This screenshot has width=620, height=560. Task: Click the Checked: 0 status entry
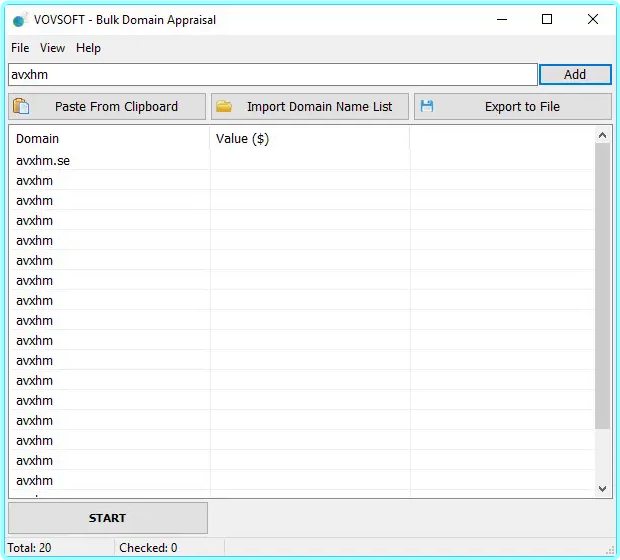(148, 548)
